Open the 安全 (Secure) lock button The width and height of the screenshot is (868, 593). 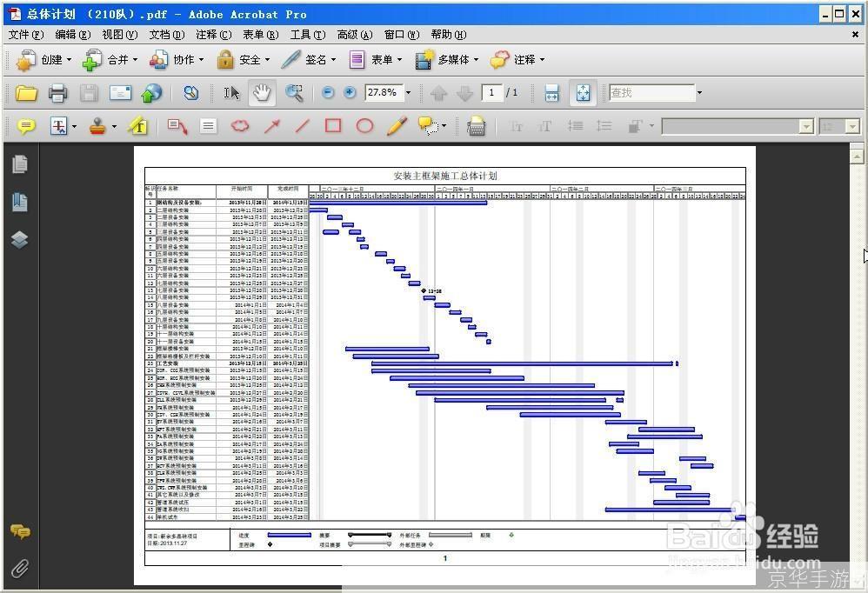243,59
